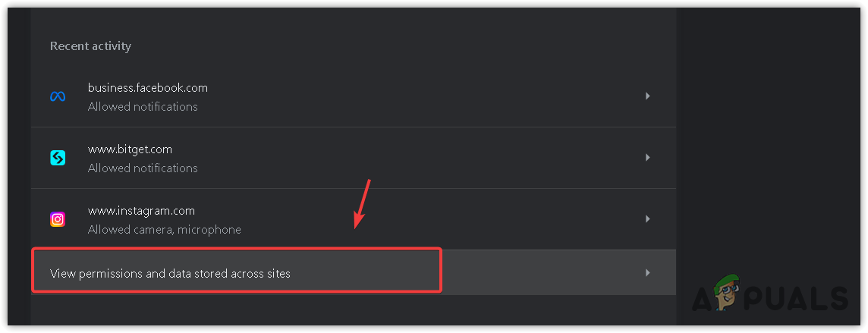
Task: Click Allowed camera, microphone text
Action: [x=164, y=230]
